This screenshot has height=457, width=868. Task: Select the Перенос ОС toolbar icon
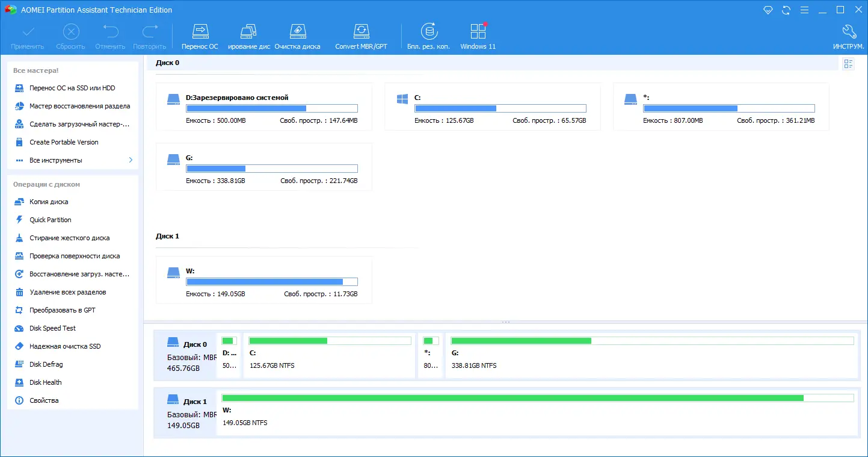(200, 34)
